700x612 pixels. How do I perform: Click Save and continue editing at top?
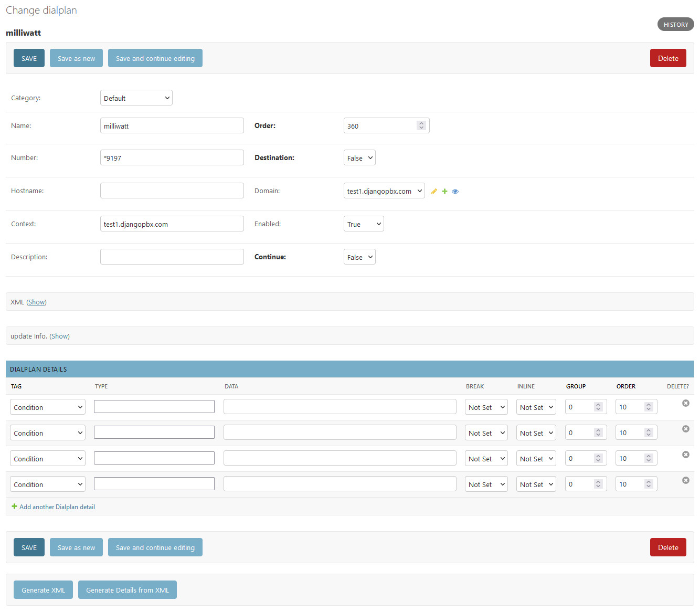coord(155,58)
